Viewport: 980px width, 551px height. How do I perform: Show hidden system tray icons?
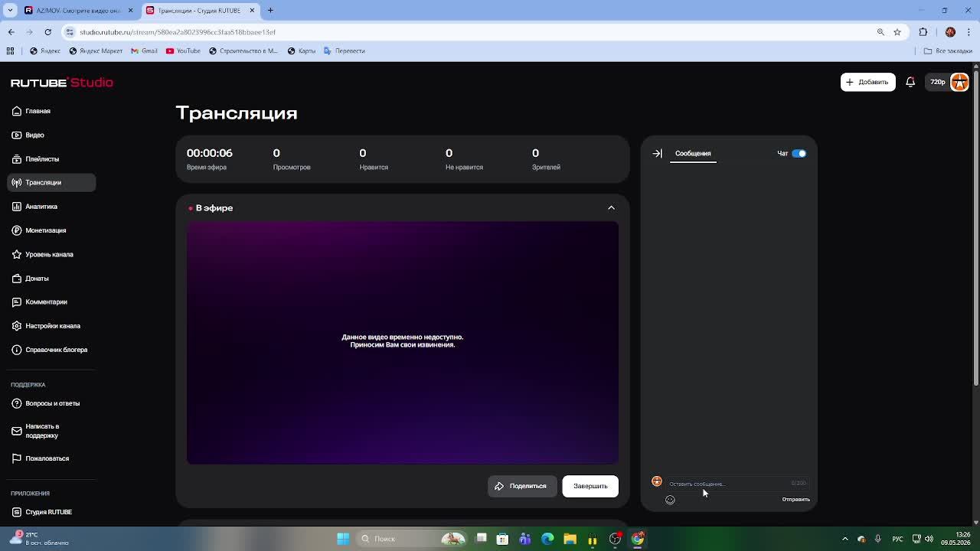tap(845, 539)
